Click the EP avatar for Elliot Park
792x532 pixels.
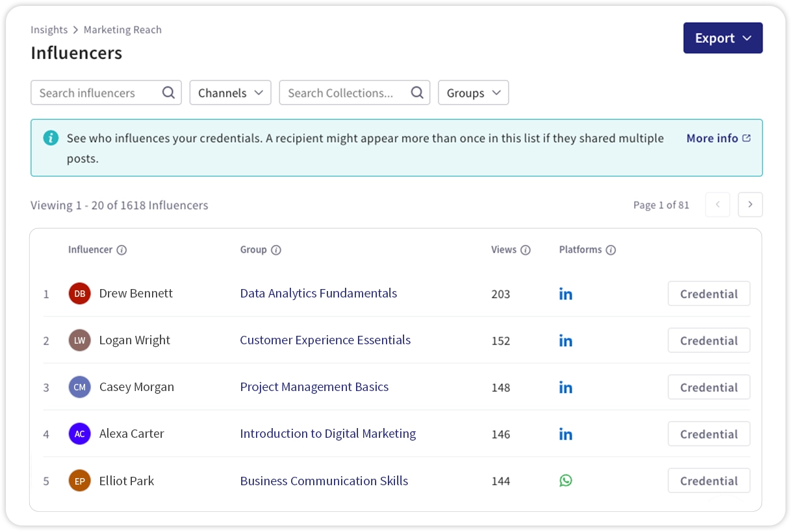[x=79, y=481]
